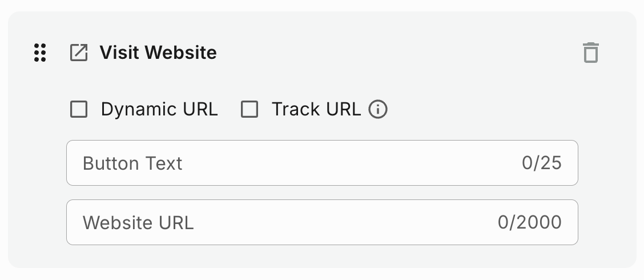Click the Visit Website heading text
The width and height of the screenshot is (644, 280).
[158, 53]
